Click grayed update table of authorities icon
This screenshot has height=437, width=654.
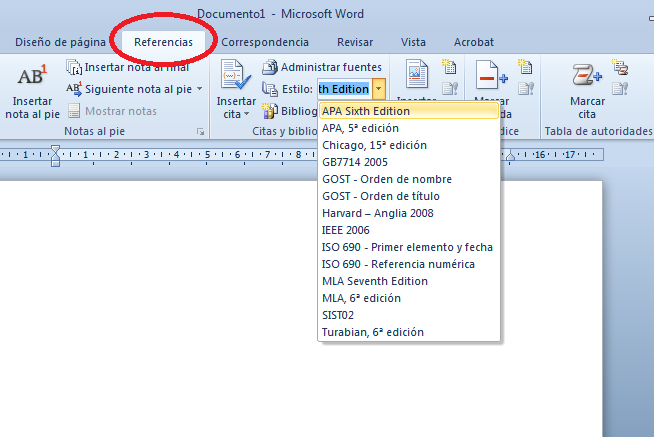[x=620, y=88]
